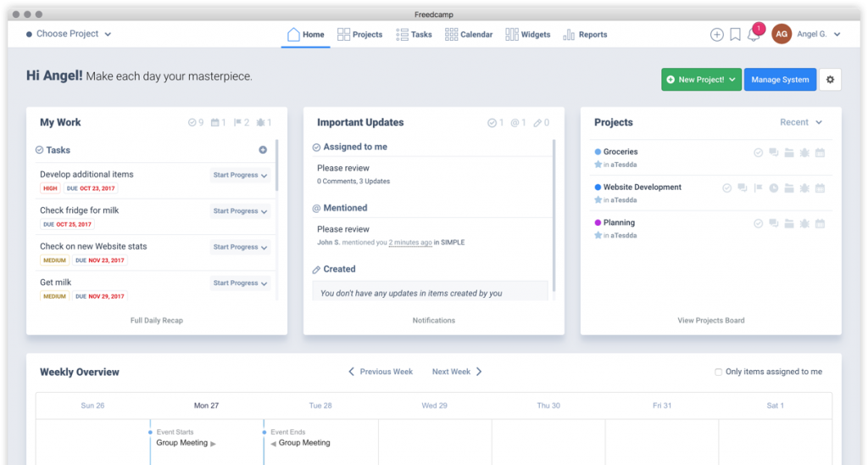Viewport: 868px width, 465px height.
Task: Expand Start Progress dropdown for Get milk
Action: pyautogui.click(x=240, y=283)
